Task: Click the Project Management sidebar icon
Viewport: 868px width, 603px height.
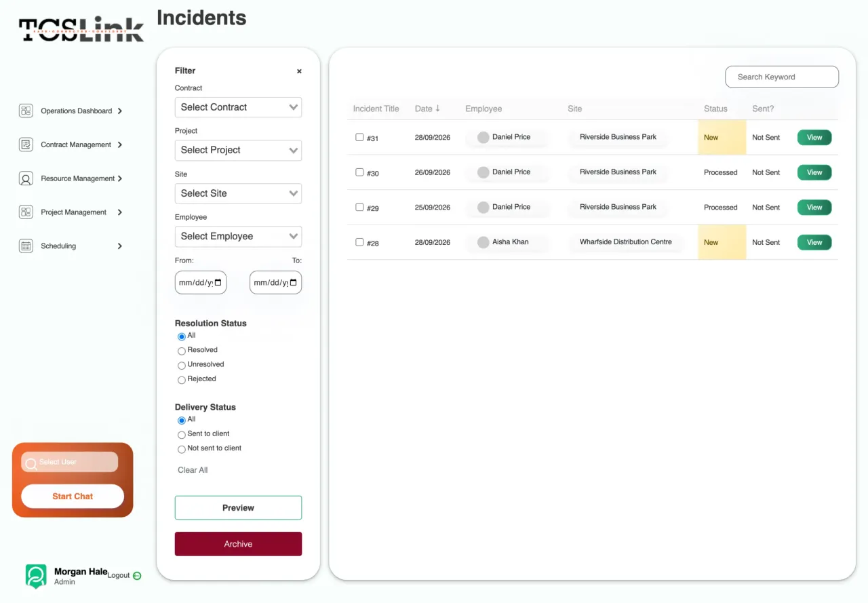Action: 26,212
